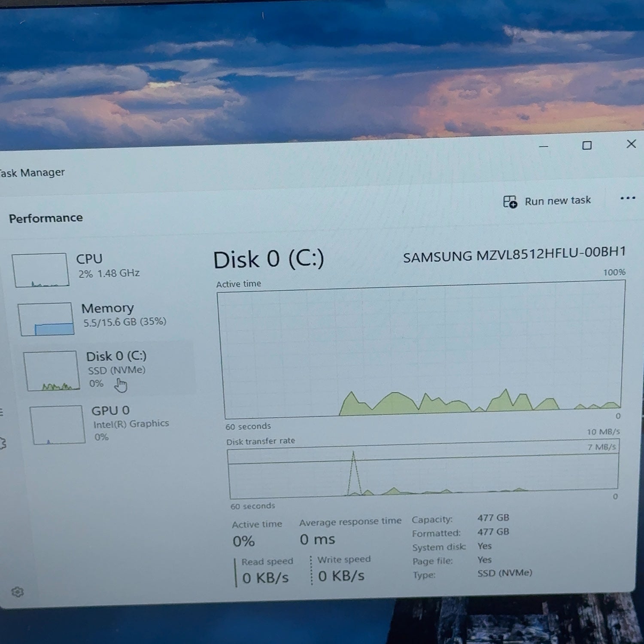Click the Run new task button label
Viewport: 644px width, 644px height.
click(x=558, y=200)
